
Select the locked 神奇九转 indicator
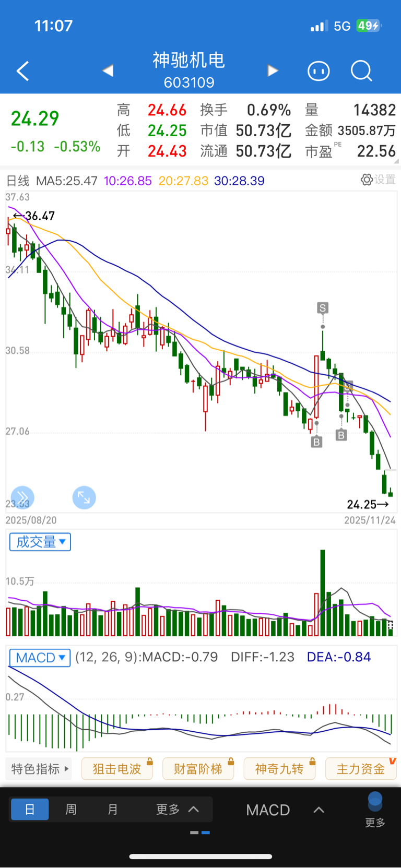pos(279,769)
